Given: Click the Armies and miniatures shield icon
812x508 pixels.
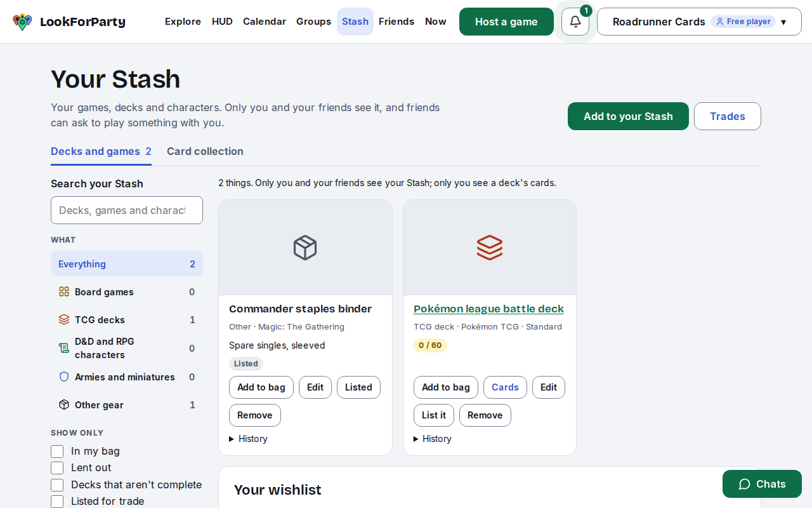Looking at the screenshot, I should (x=64, y=377).
